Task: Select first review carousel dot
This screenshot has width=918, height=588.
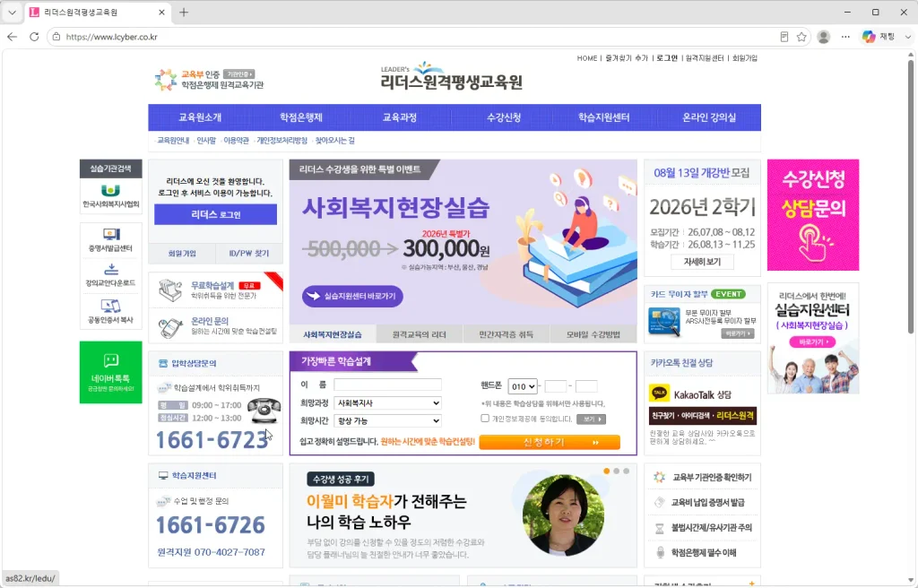Action: pyautogui.click(x=607, y=471)
